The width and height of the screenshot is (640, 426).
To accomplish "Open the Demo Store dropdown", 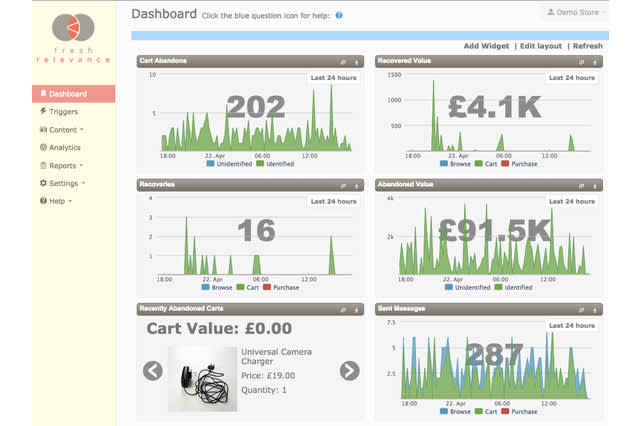I will click(x=572, y=13).
